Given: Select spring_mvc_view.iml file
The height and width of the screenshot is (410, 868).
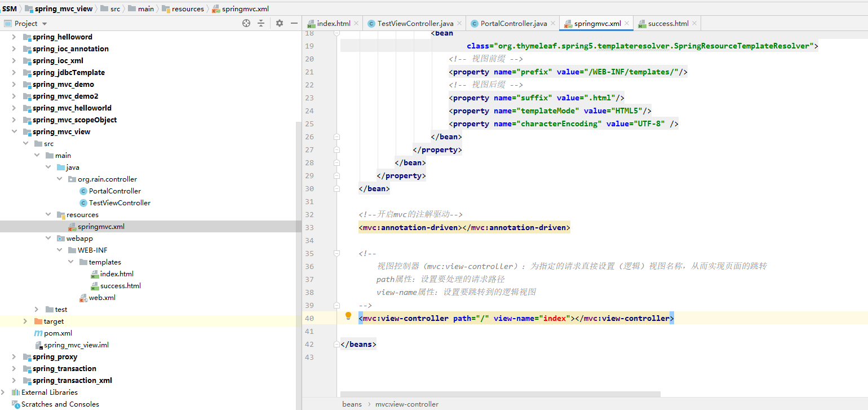Looking at the screenshot, I should point(76,345).
